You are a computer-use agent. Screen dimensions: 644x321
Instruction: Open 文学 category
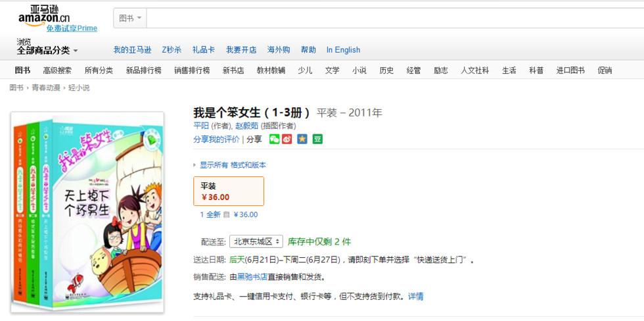pyautogui.click(x=333, y=70)
